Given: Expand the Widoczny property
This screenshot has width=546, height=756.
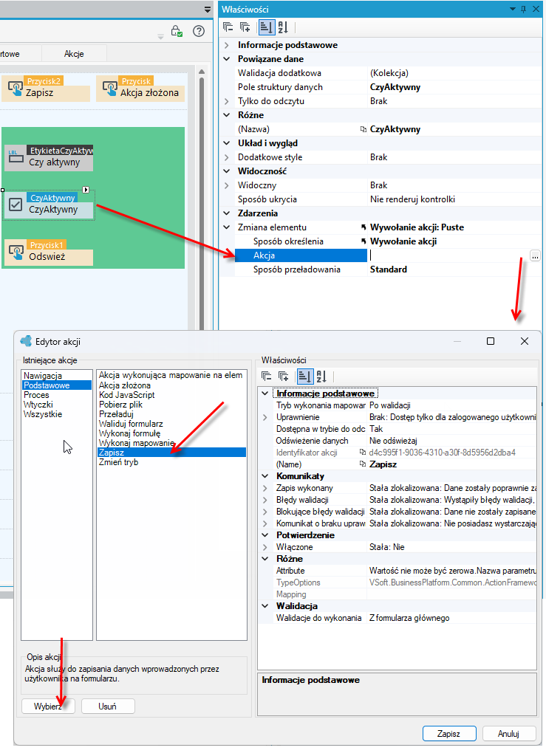Looking at the screenshot, I should (227, 185).
